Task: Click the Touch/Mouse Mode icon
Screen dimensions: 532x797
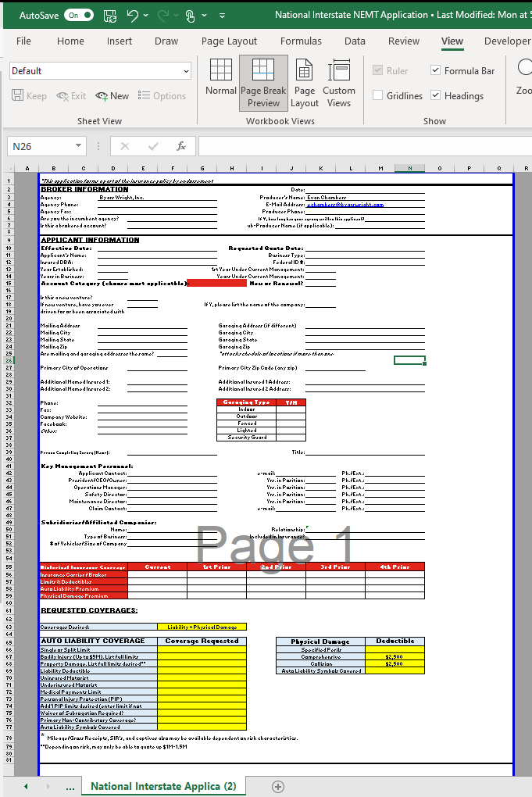Action: click(190, 16)
